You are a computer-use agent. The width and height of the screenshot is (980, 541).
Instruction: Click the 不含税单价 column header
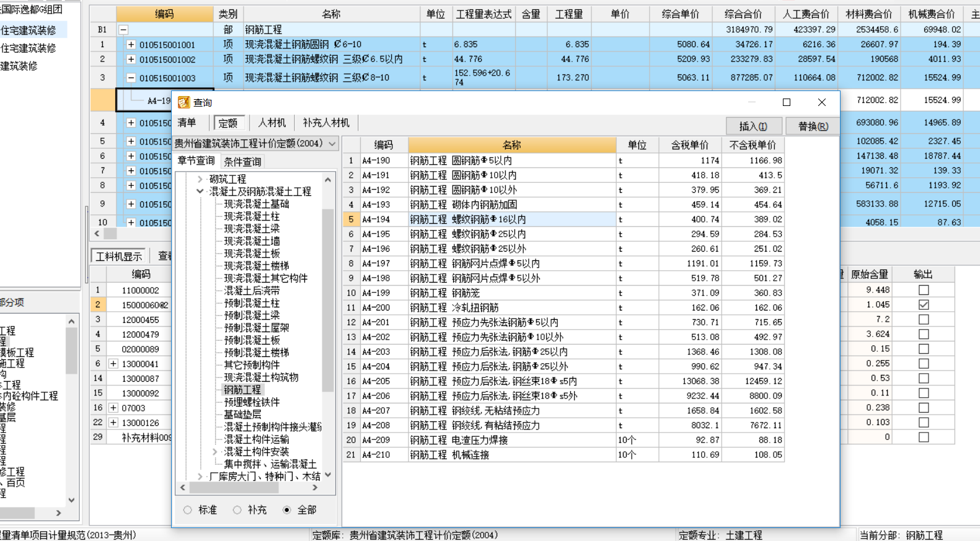click(753, 145)
